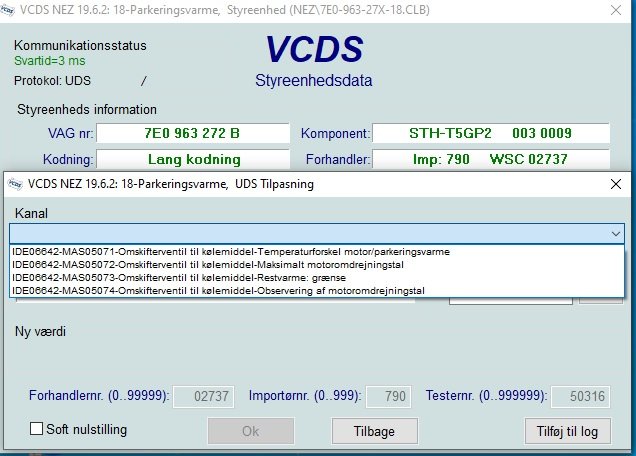Click the Kommunikationsstatus label
This screenshot has width=636, height=456.
[80, 45]
